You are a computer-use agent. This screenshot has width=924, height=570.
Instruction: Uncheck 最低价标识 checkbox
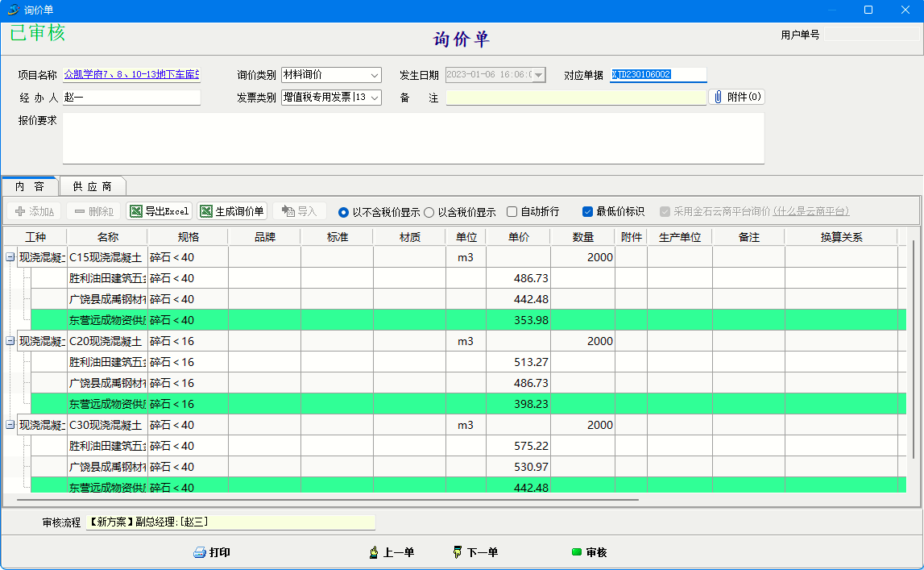pos(588,212)
